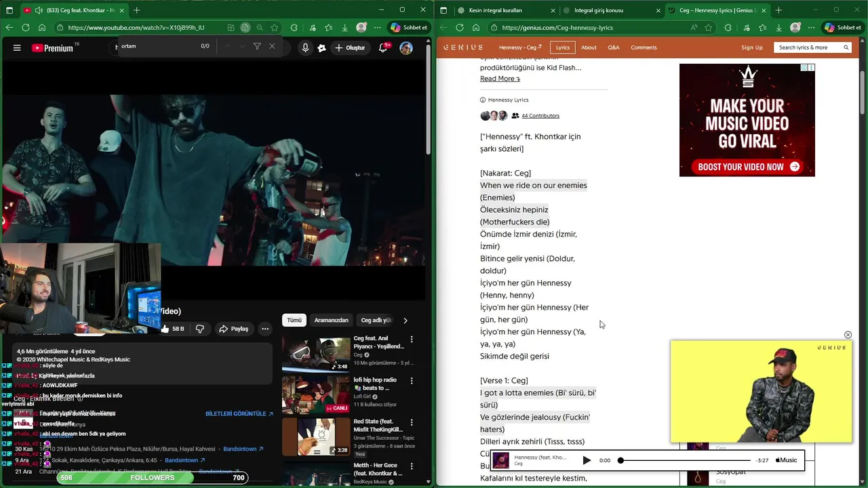The height and width of the screenshot is (488, 868).
Task: Favorite the YouTube page with star icon
Action: (274, 28)
